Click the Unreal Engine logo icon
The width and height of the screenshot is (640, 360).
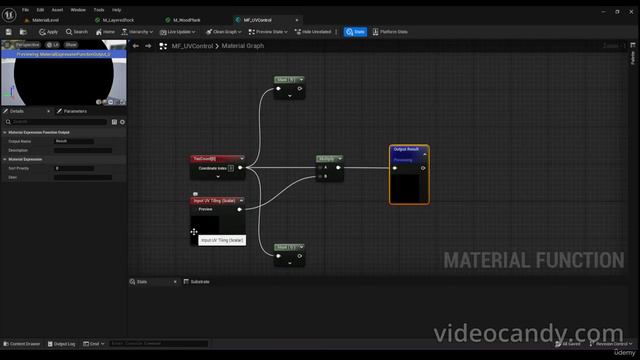point(9,15)
